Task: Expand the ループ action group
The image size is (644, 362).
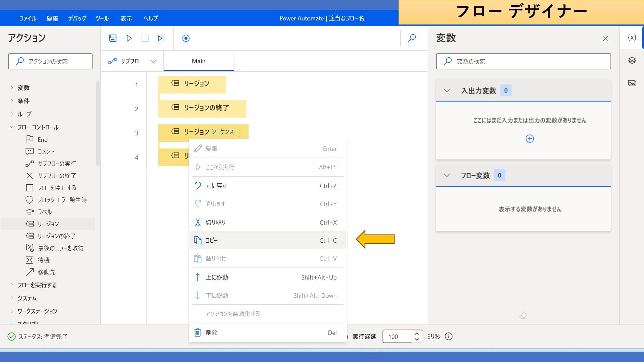Action: pyautogui.click(x=12, y=114)
